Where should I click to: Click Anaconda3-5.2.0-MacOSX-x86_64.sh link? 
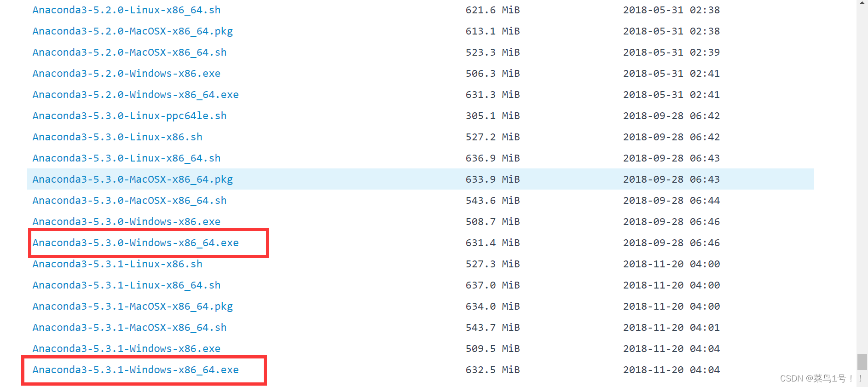[x=129, y=52]
